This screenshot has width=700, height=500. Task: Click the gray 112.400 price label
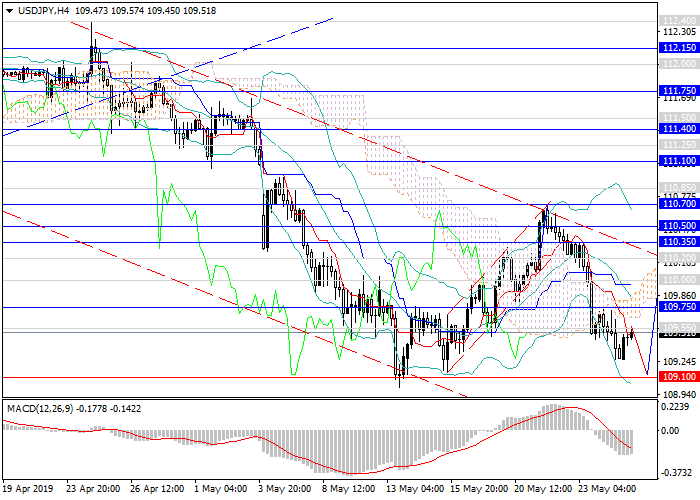point(678,20)
